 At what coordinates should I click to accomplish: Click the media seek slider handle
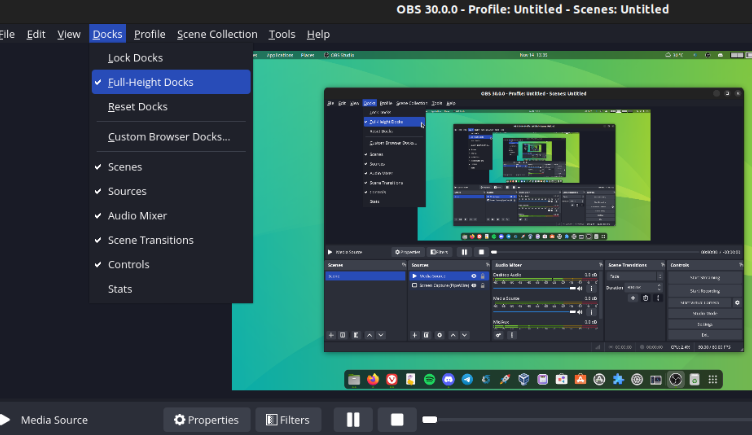pyautogui.click(x=430, y=420)
